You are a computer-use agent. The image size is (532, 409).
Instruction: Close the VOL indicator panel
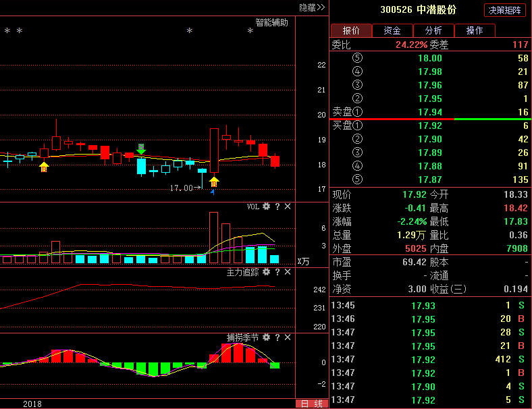click(288, 207)
